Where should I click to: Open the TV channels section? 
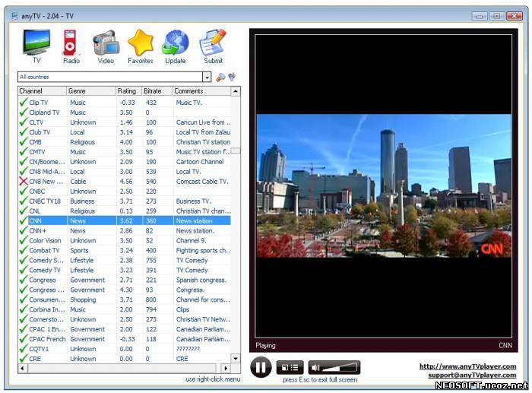[36, 46]
